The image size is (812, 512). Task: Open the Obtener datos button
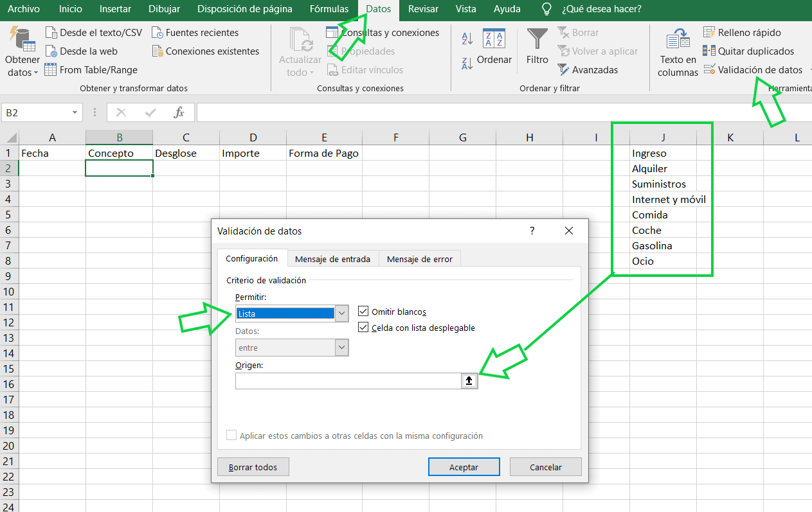click(x=23, y=53)
